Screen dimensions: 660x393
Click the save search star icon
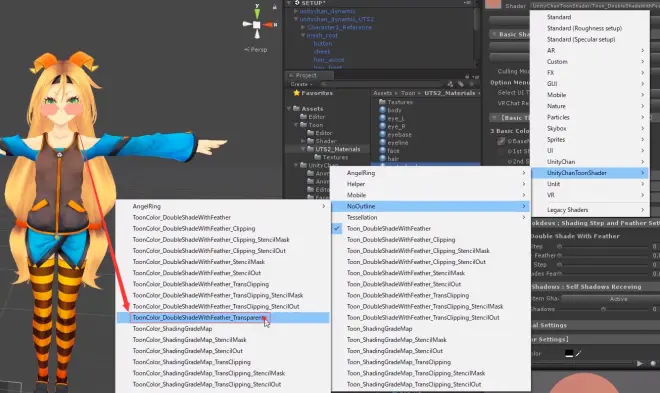[x=471, y=84]
